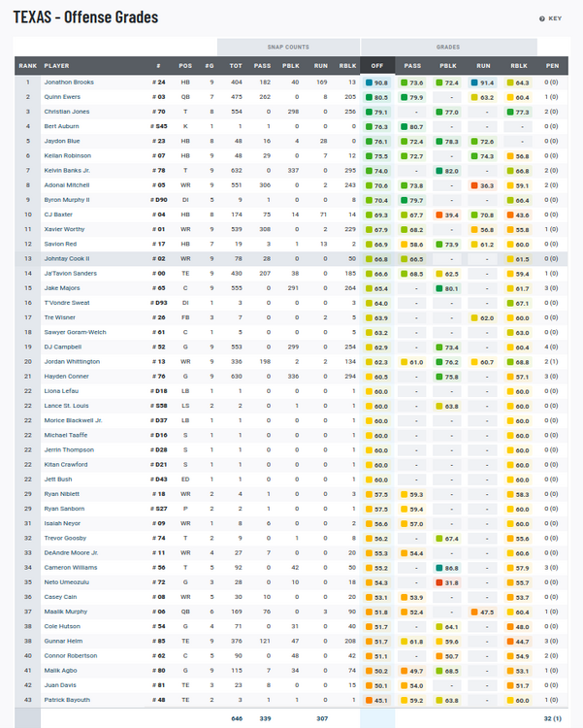The width and height of the screenshot is (583, 728).
Task: Select the Johntay Cook II highlighted row
Action: point(291,259)
